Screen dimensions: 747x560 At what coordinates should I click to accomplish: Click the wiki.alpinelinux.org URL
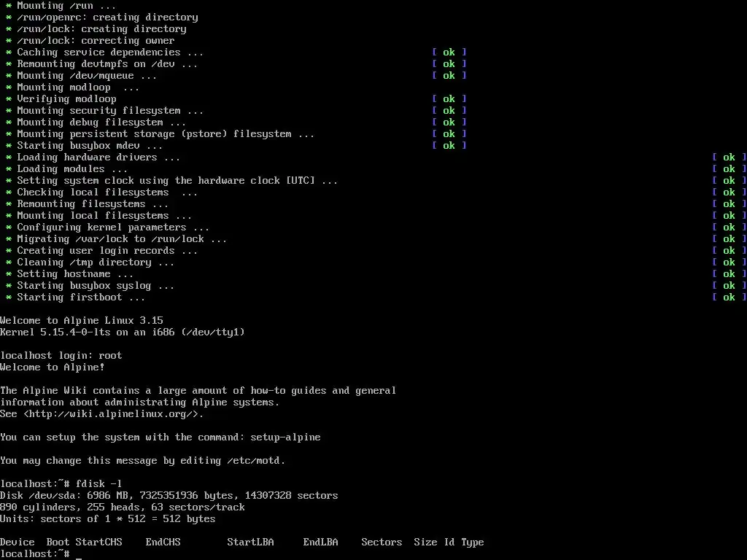tap(113, 414)
